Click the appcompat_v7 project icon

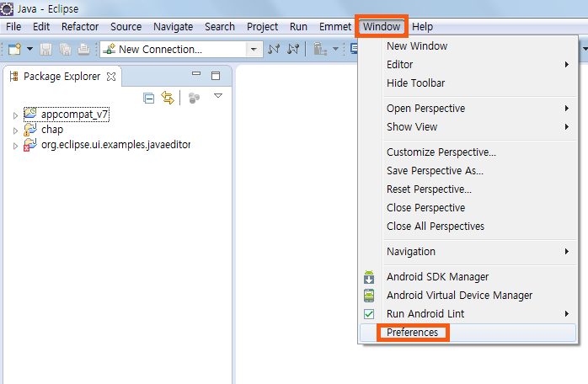30,114
